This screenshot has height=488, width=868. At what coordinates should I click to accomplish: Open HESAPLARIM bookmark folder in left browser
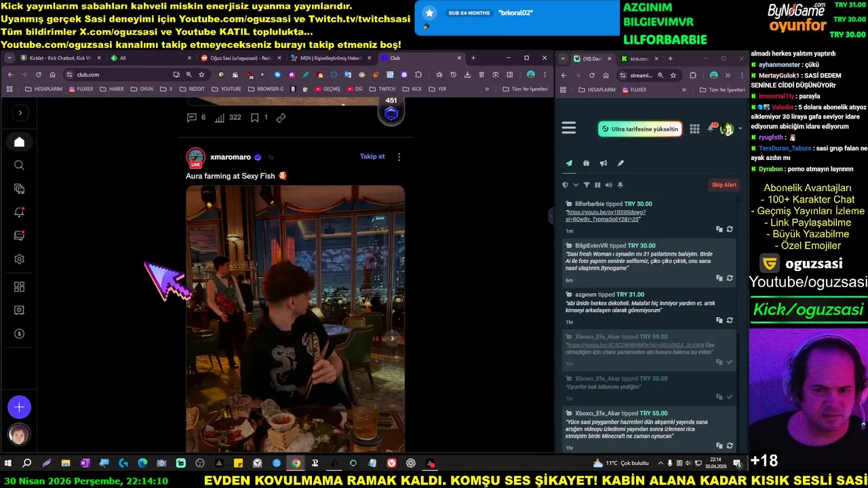44,89
